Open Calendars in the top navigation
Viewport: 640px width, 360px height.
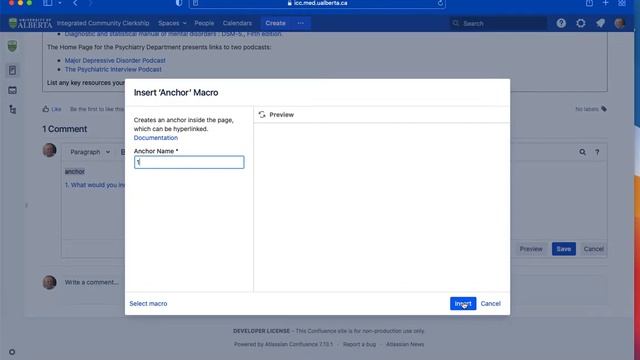[x=237, y=23]
